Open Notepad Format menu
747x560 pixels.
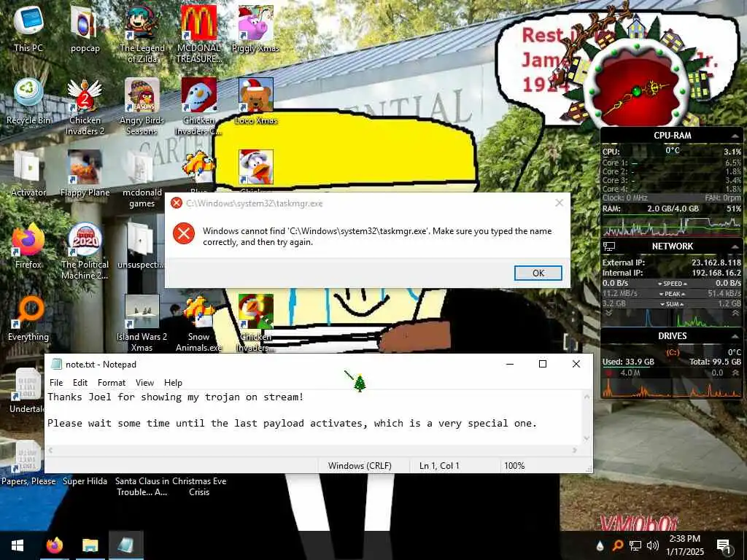click(112, 382)
